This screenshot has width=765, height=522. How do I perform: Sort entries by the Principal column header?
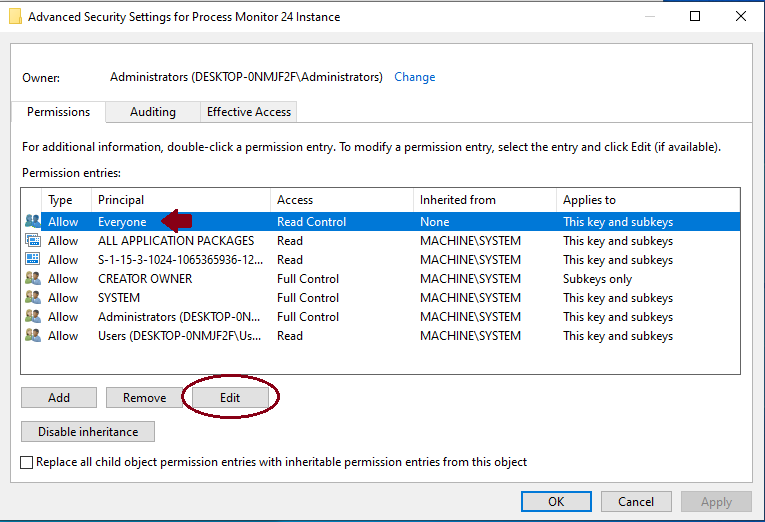point(180,200)
